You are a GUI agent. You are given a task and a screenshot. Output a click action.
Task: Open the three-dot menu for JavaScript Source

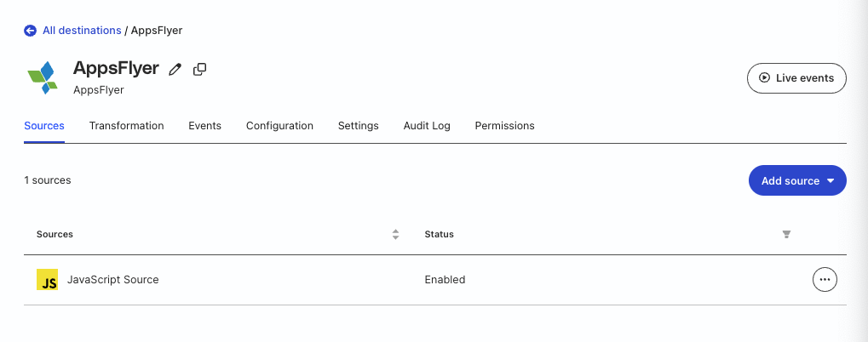[x=825, y=279]
